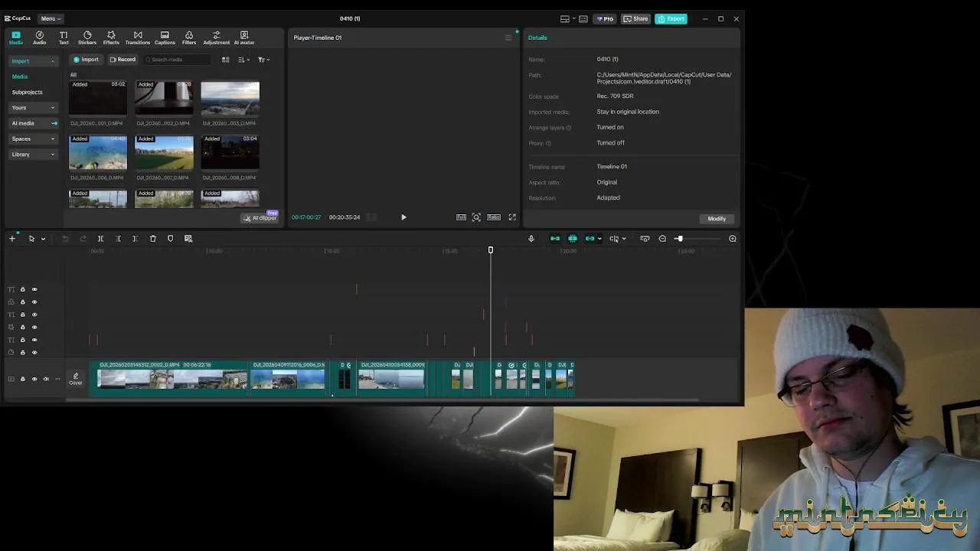The image size is (980, 551).
Task: Expand the Yours section
Action: (x=53, y=108)
